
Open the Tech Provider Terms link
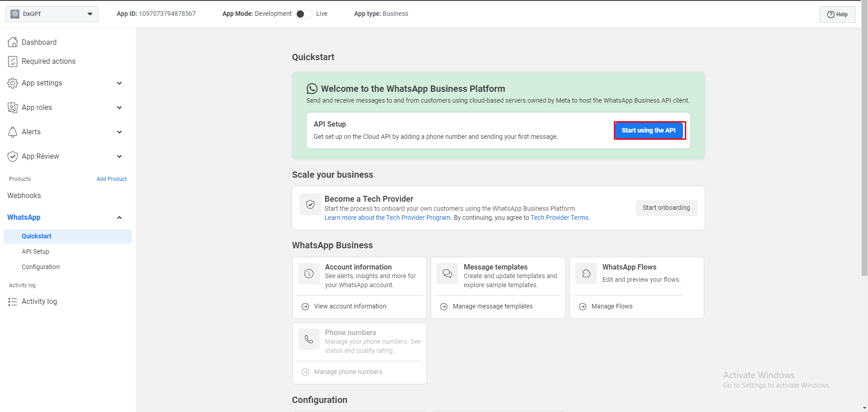(559, 218)
